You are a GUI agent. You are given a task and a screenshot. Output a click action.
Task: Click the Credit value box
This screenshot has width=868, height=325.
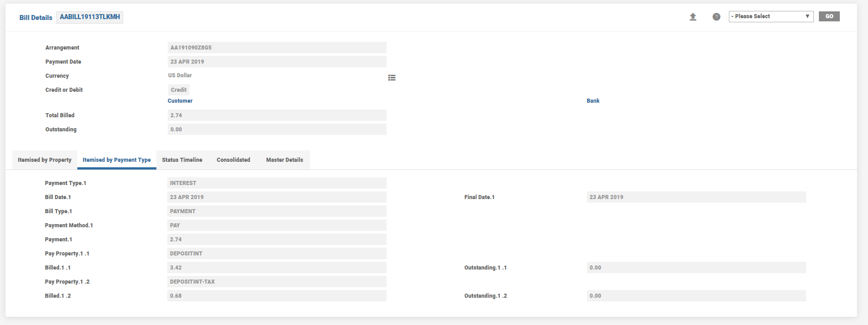179,90
